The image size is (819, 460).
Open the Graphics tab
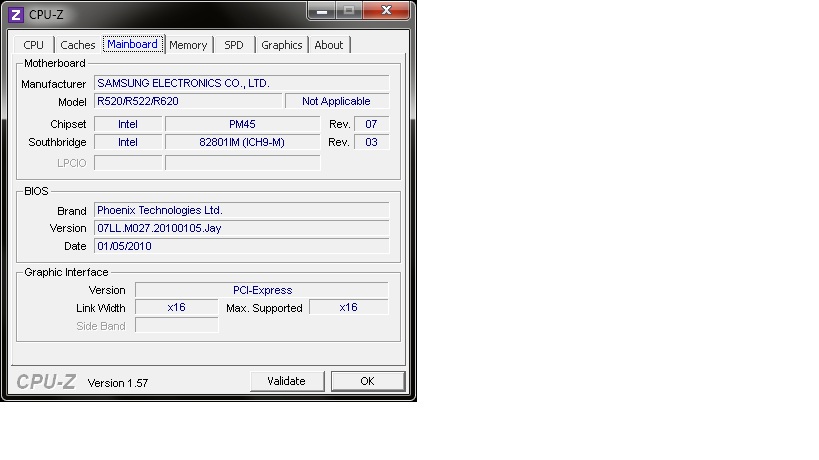pyautogui.click(x=282, y=45)
